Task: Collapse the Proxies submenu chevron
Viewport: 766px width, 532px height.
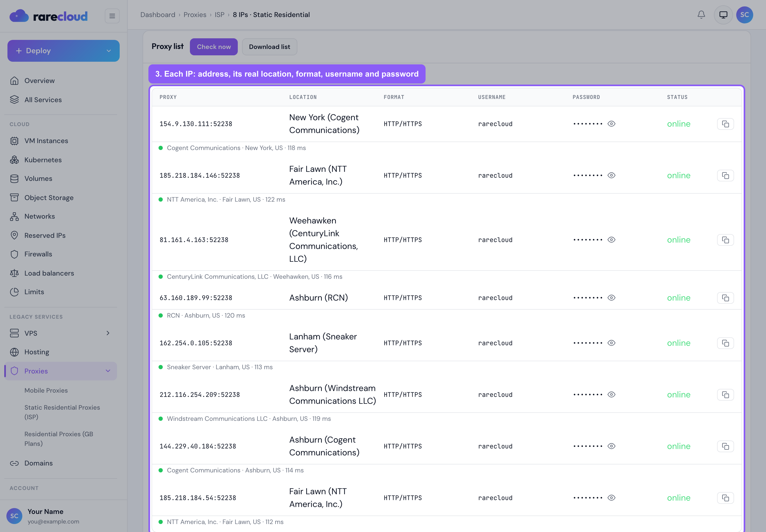Action: (x=108, y=371)
